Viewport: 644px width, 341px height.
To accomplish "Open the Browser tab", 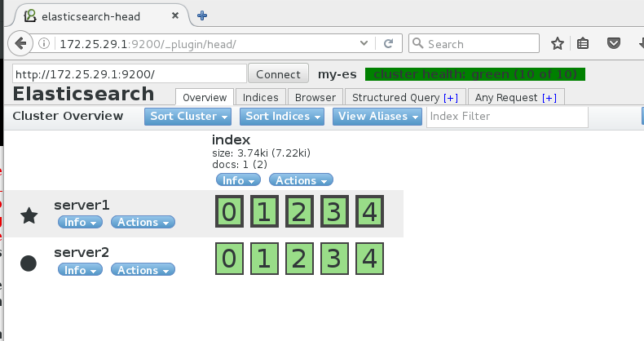I will (315, 97).
